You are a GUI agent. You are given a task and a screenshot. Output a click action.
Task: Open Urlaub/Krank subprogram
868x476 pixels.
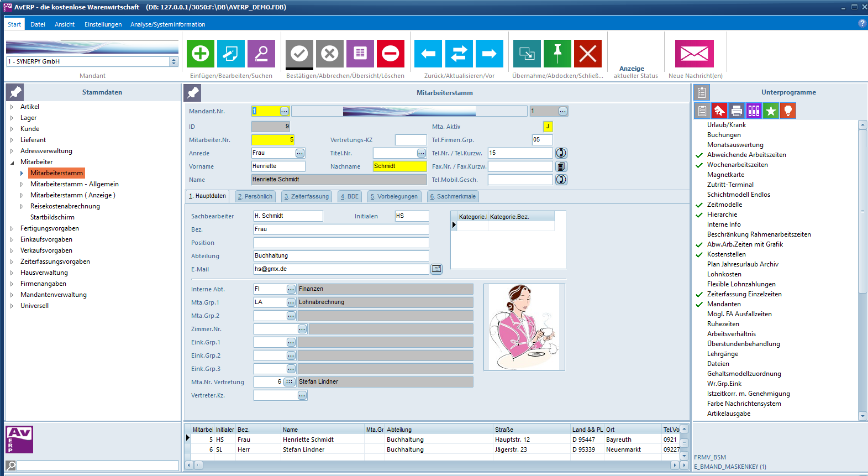click(726, 125)
